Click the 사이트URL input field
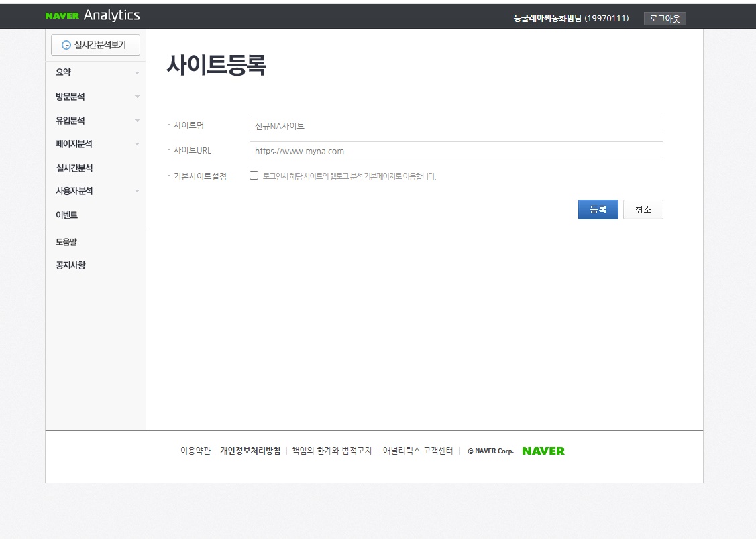This screenshot has height=539, width=756. pyautogui.click(x=456, y=150)
